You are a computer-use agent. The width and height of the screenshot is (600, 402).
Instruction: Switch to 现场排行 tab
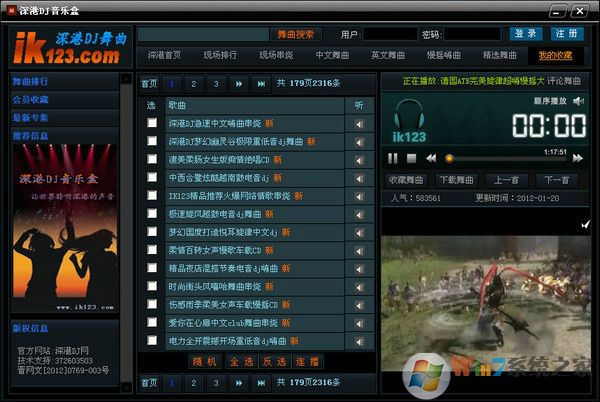(x=220, y=55)
